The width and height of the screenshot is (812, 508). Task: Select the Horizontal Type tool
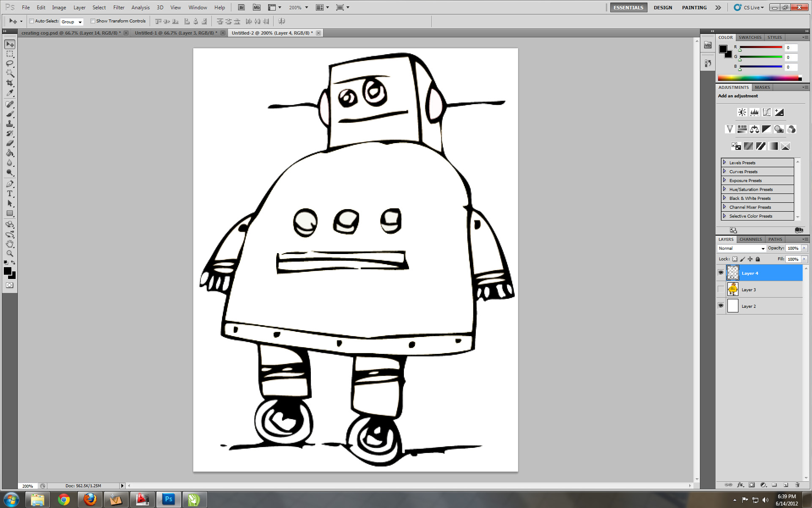pos(10,193)
